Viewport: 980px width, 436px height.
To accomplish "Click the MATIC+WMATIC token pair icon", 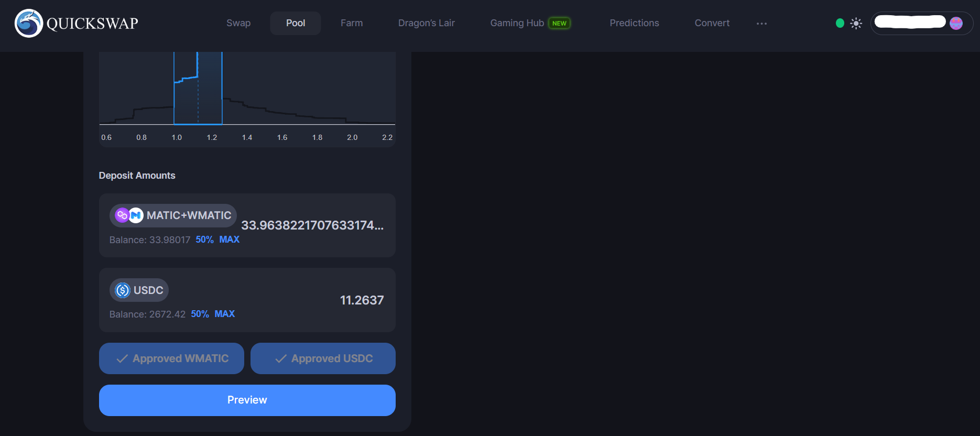I will click(129, 215).
